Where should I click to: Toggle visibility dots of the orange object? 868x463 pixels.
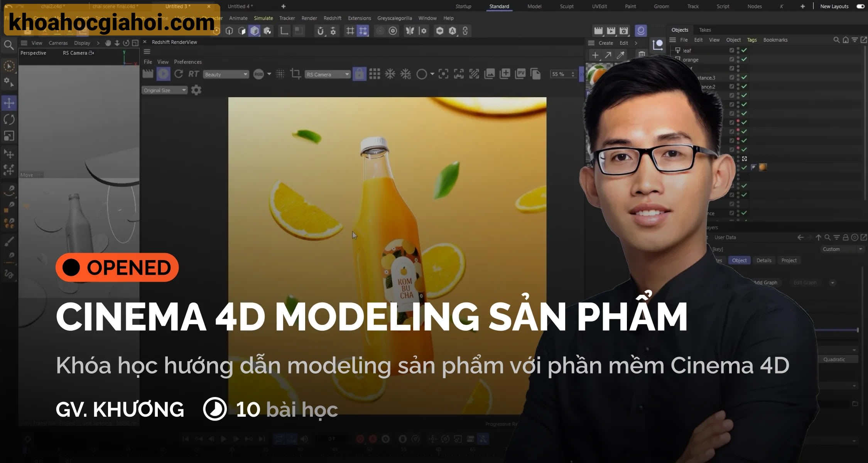(x=738, y=60)
